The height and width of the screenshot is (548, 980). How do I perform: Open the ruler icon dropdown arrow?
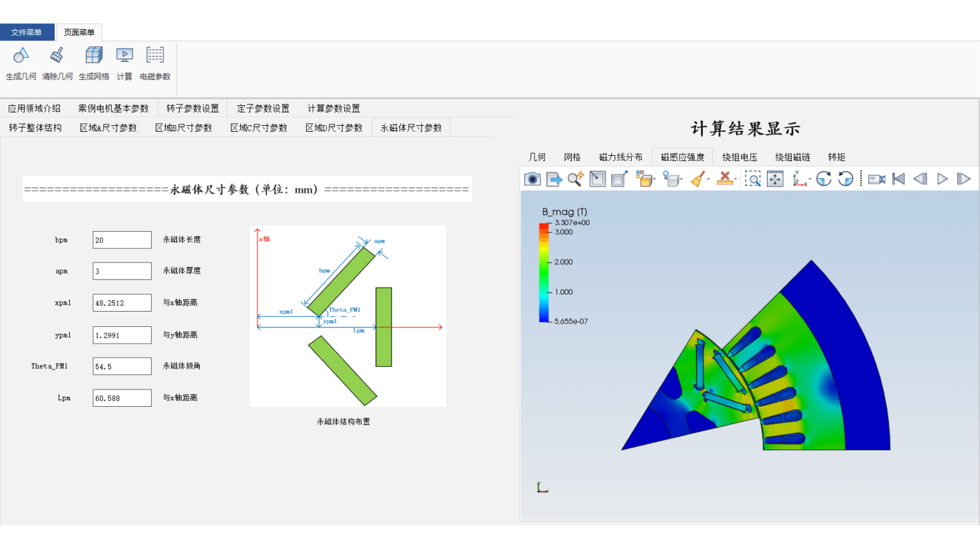point(736,179)
